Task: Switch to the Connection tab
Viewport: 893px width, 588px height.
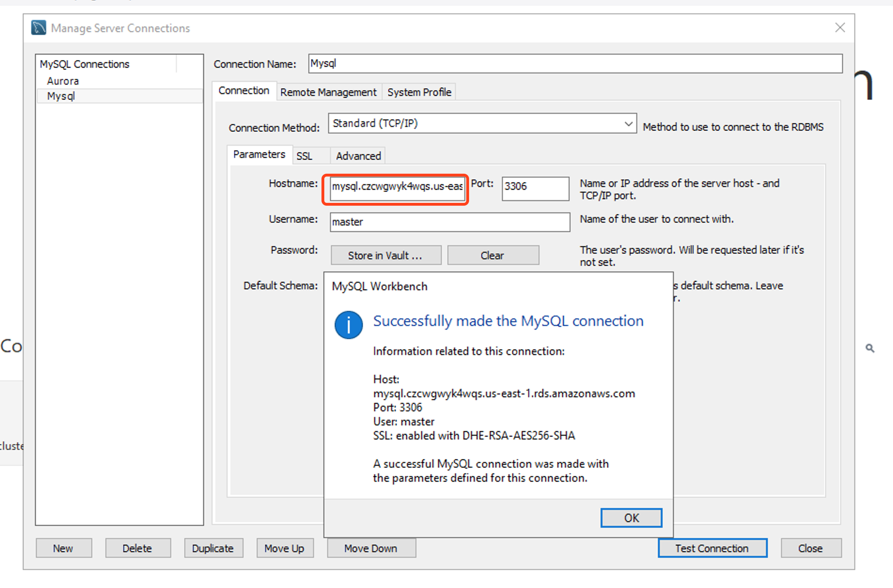Action: (x=243, y=91)
